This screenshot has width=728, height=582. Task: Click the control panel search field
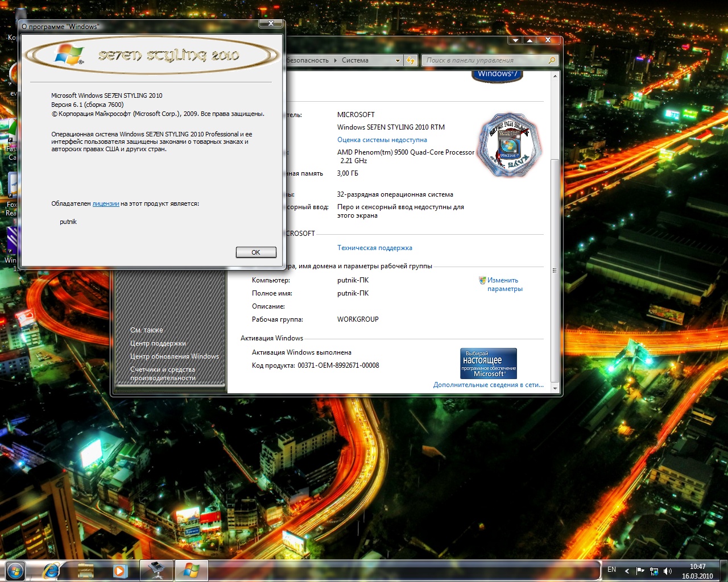pos(483,60)
